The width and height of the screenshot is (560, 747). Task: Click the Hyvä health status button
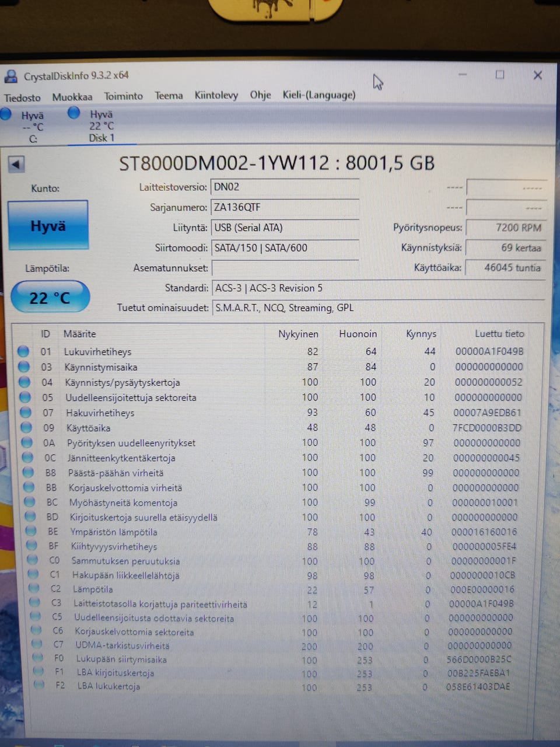tap(48, 226)
